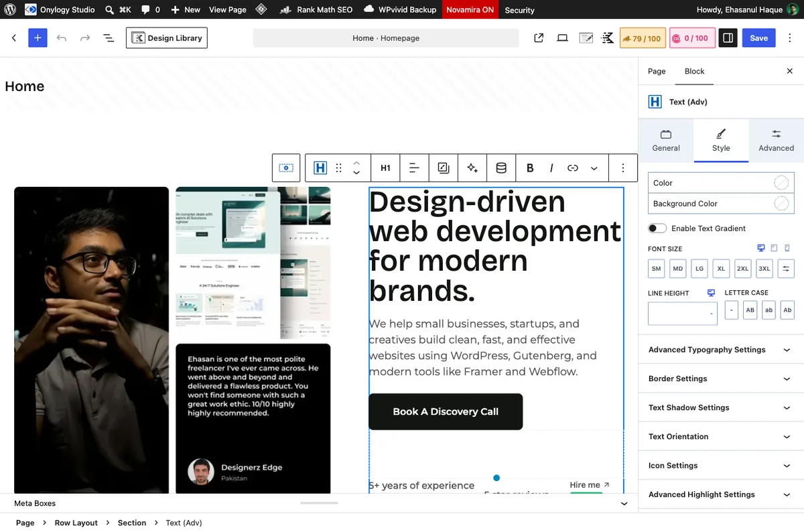Select tablet device for font size
This screenshot has height=532, width=804.
pyautogui.click(x=775, y=248)
